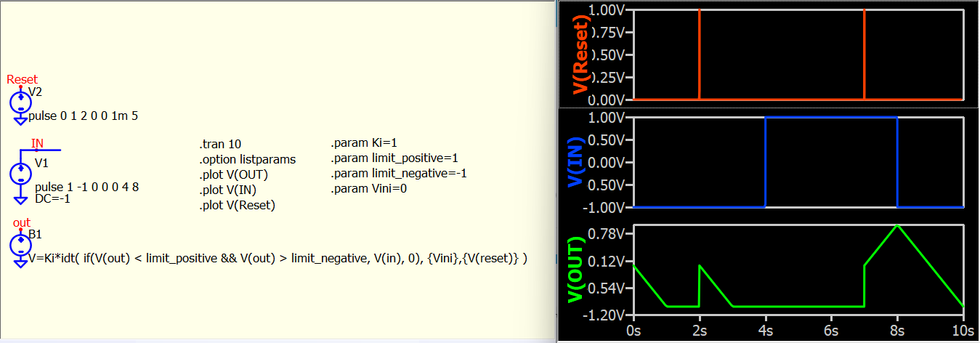The width and height of the screenshot is (980, 343).
Task: Select the .option listparams directive
Action: [248, 159]
